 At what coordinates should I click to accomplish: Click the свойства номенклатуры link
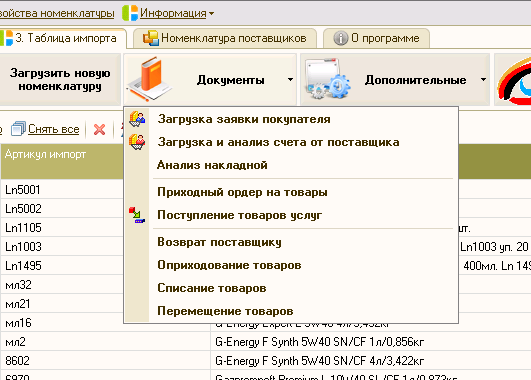[x=57, y=13]
